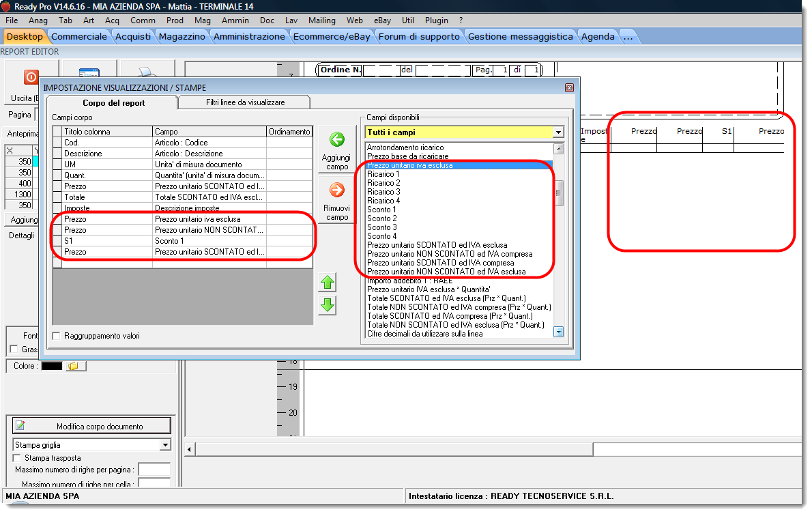Open the Anag menu
The image size is (812, 514).
(x=38, y=20)
